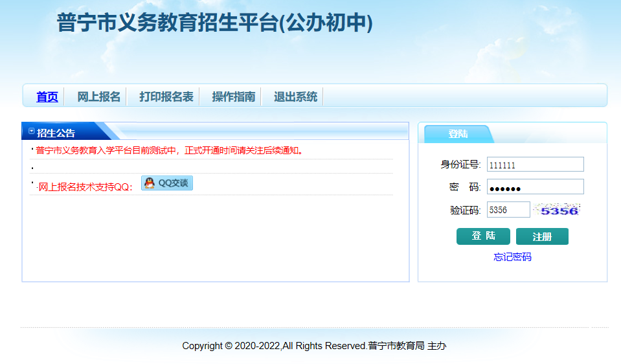
Task: Open registration via the 注册 button
Action: [542, 236]
